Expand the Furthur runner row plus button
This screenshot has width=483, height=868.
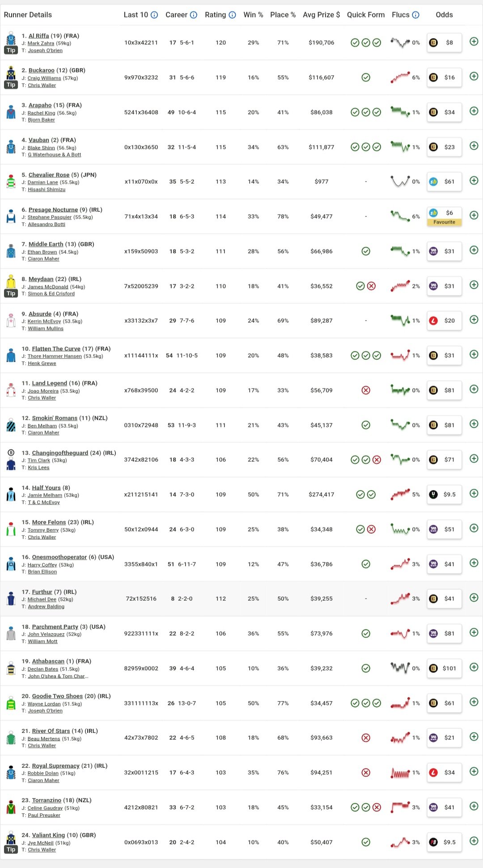[x=474, y=598]
